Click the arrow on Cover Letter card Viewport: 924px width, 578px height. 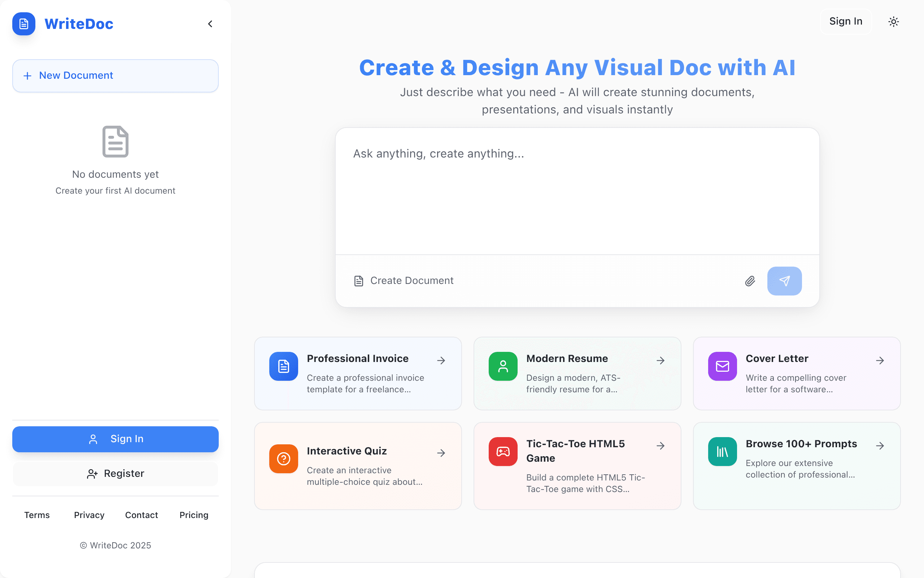(x=880, y=361)
